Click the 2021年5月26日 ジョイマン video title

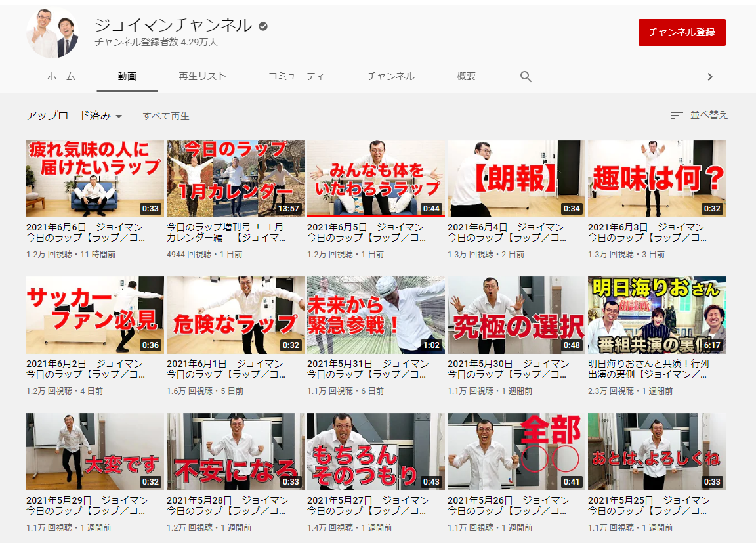pyautogui.click(x=508, y=506)
